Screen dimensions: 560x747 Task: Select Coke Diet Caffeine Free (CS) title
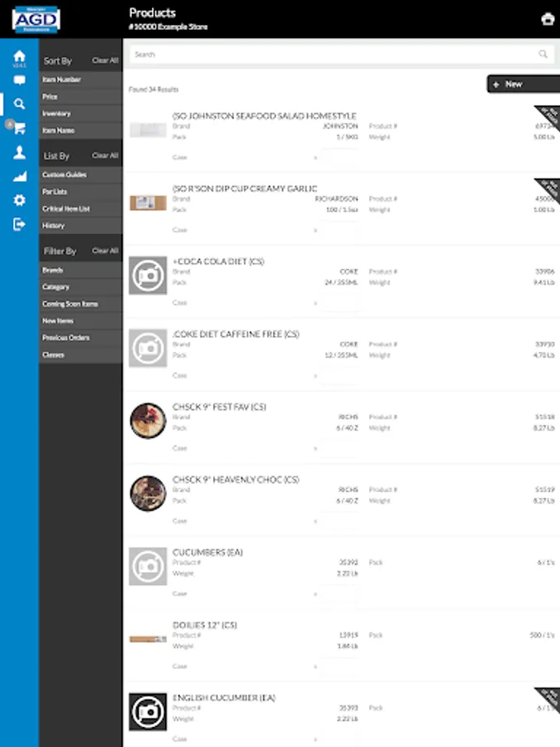[x=236, y=334]
